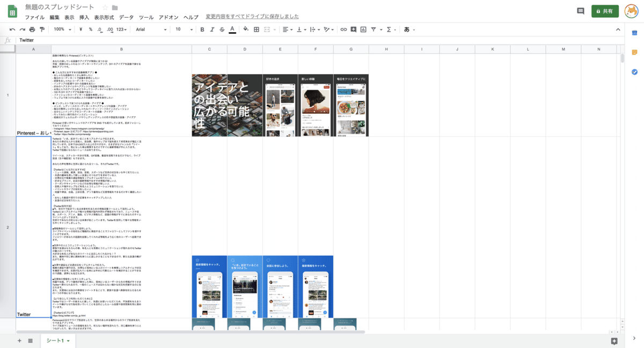This screenshot has height=348, width=644.
Task: Select cell containing Twitter
Action: (x=34, y=227)
